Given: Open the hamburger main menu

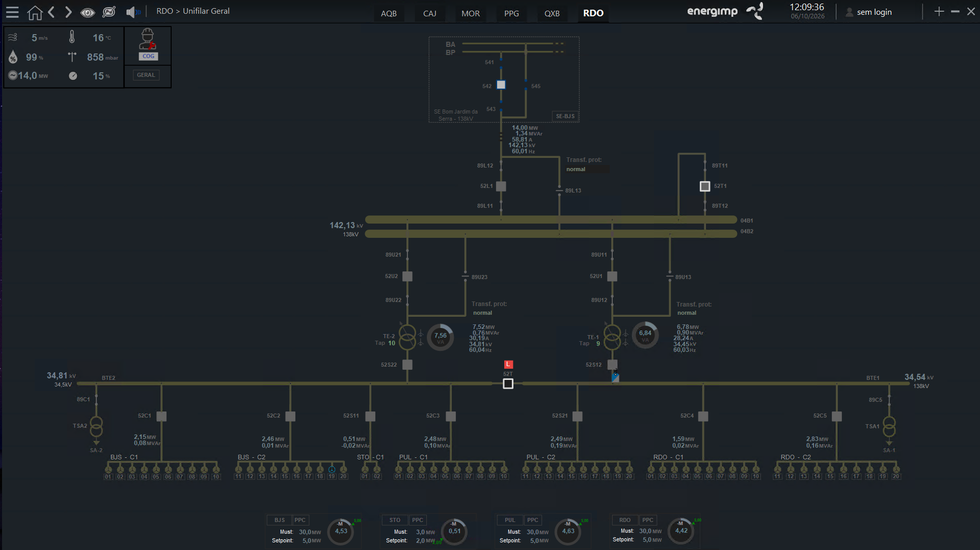Looking at the screenshot, I should click(x=12, y=12).
